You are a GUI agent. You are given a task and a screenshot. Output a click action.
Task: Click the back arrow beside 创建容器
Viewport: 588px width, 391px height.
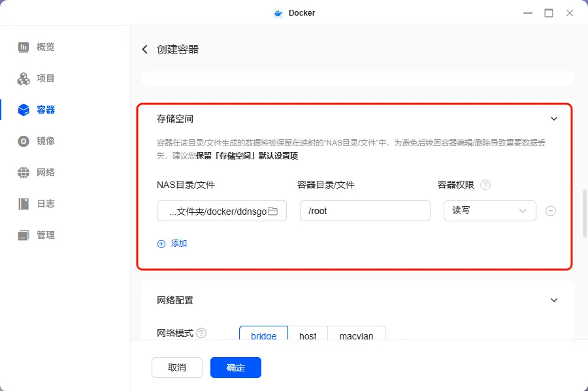click(x=145, y=50)
